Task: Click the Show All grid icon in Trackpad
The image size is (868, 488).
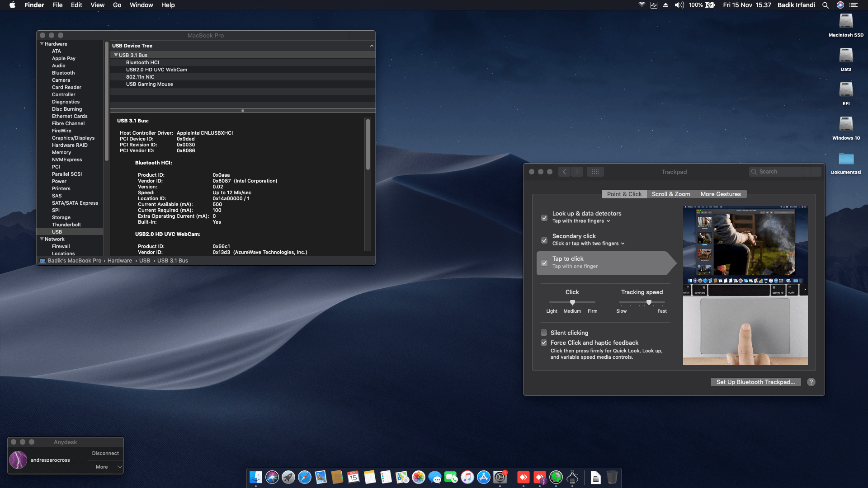Action: (595, 172)
